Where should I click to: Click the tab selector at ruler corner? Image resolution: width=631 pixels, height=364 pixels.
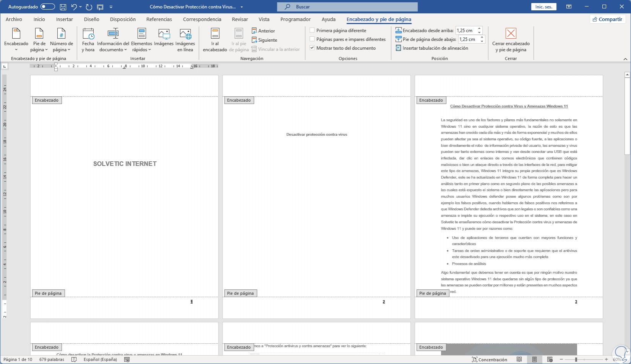[5, 66]
